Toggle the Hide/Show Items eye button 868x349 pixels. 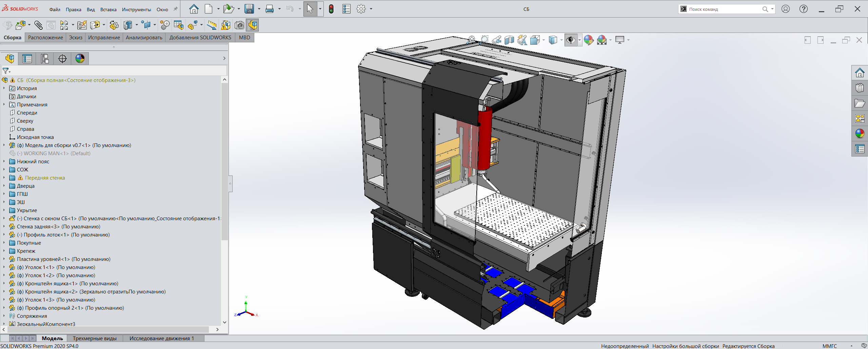coord(571,40)
